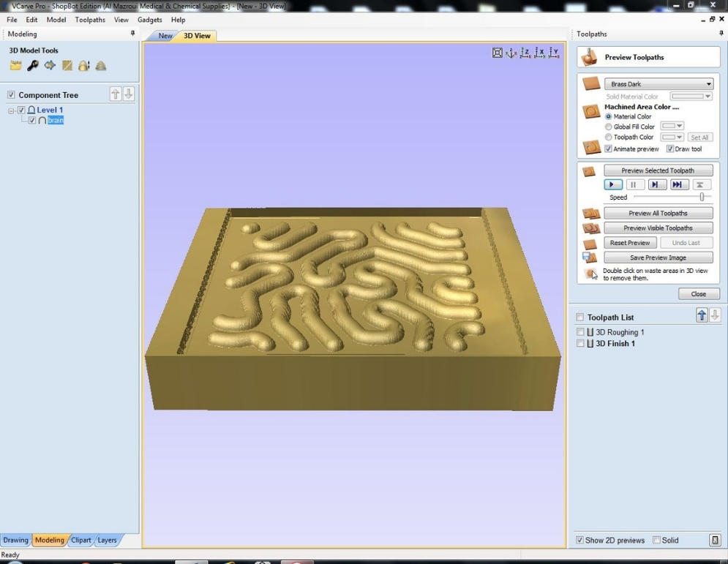Select the view along Y axis icon

click(x=554, y=53)
